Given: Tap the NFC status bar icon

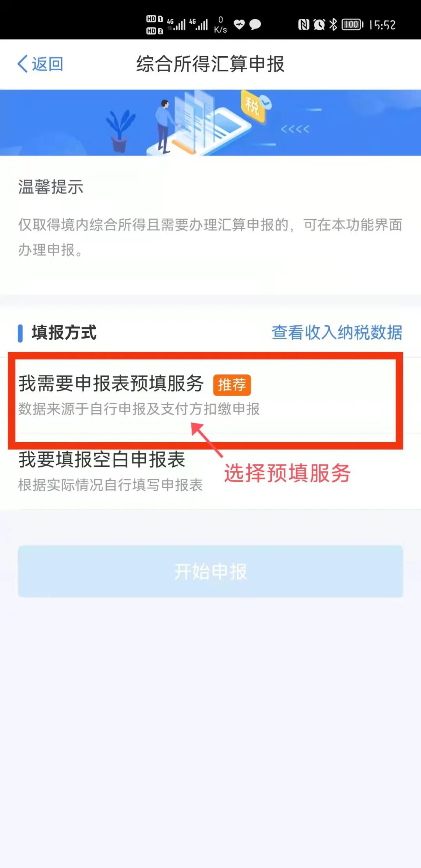Looking at the screenshot, I should point(303,25).
